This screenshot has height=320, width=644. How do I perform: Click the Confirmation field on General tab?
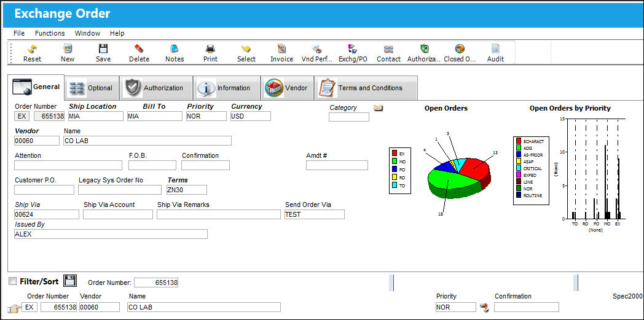(x=205, y=165)
